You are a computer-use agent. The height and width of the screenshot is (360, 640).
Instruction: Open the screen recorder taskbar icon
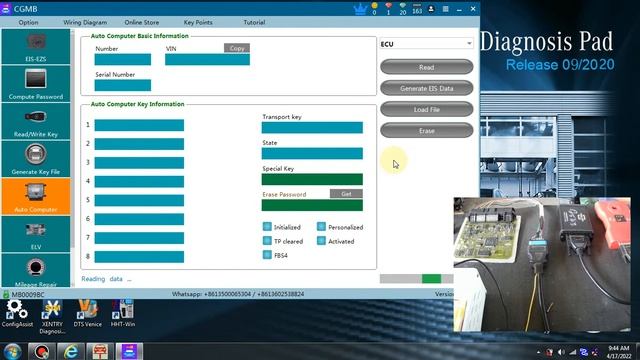point(41,351)
